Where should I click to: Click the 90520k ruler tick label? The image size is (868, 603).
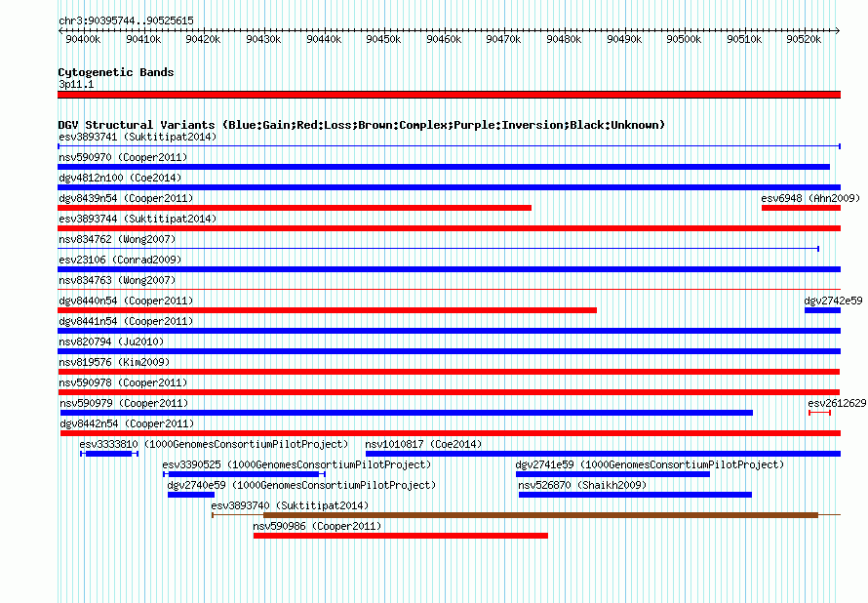tap(804, 39)
